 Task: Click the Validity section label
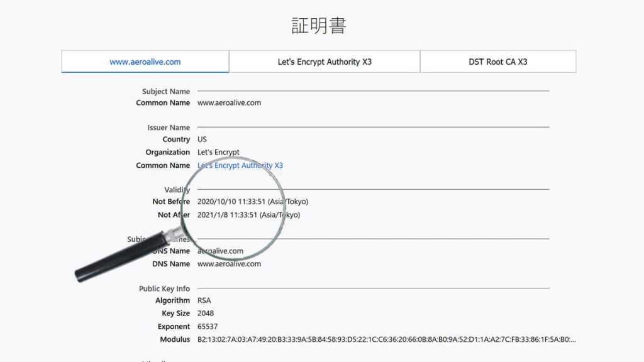coord(177,190)
